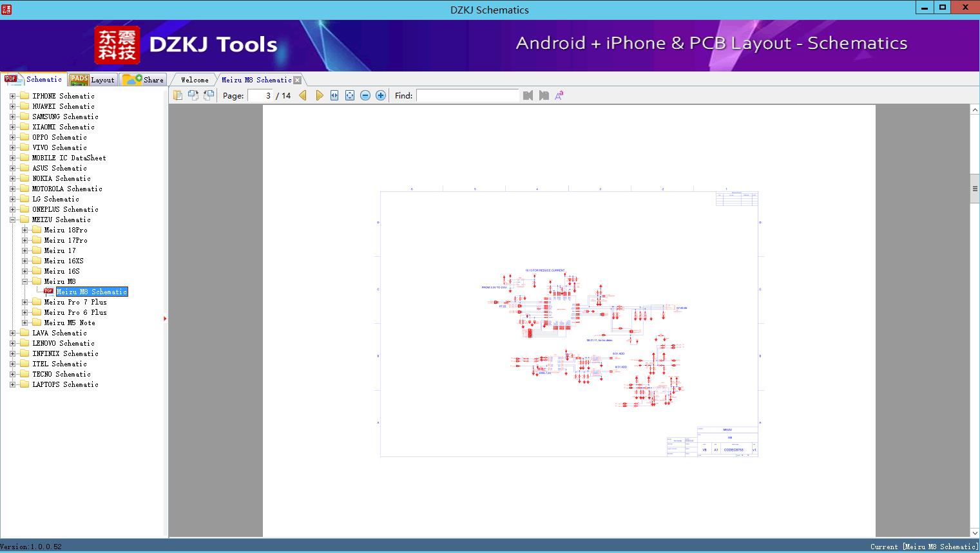This screenshot has width=980, height=553.
Task: Zoom in using the plus icon
Action: (x=380, y=95)
